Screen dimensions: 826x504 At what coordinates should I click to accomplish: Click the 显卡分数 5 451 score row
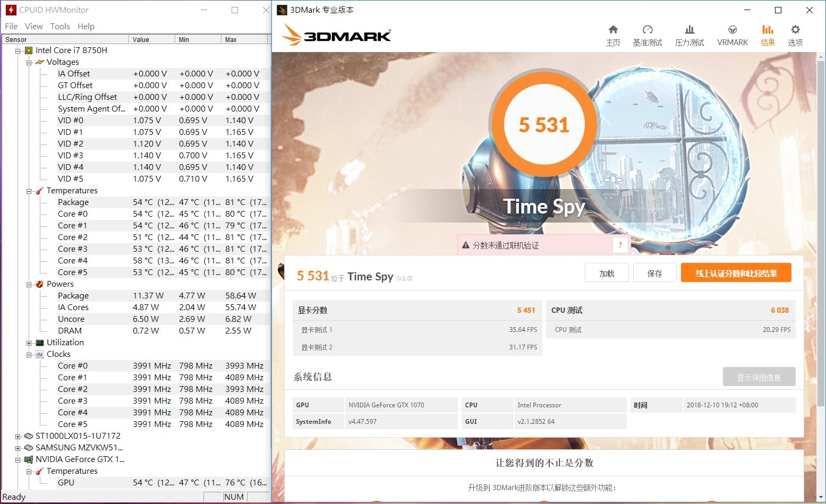(417, 310)
